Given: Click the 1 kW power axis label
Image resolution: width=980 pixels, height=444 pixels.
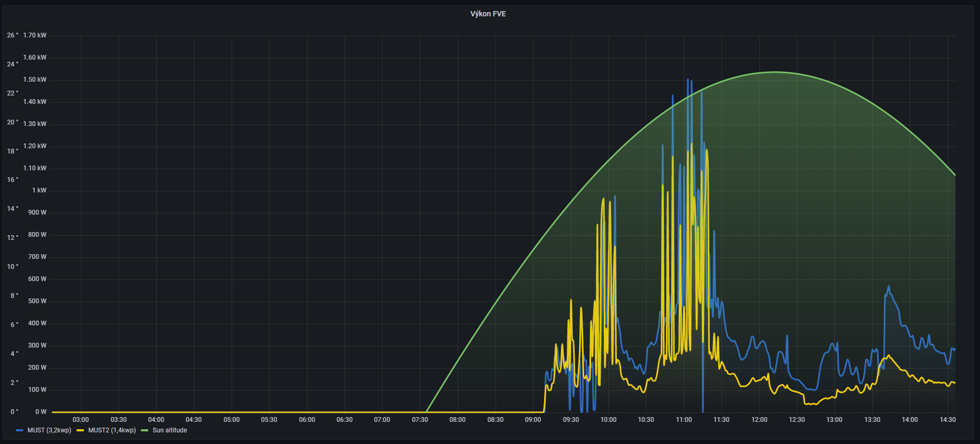Looking at the screenshot, I should click(39, 190).
